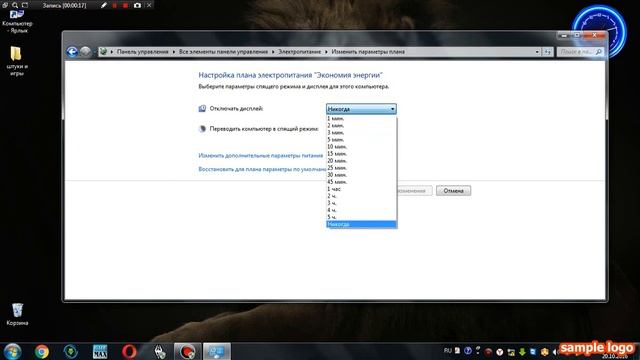Image resolution: width=640 pixels, height=360 pixels.
Task: Launch Opera browser from the taskbar
Action: (129, 351)
